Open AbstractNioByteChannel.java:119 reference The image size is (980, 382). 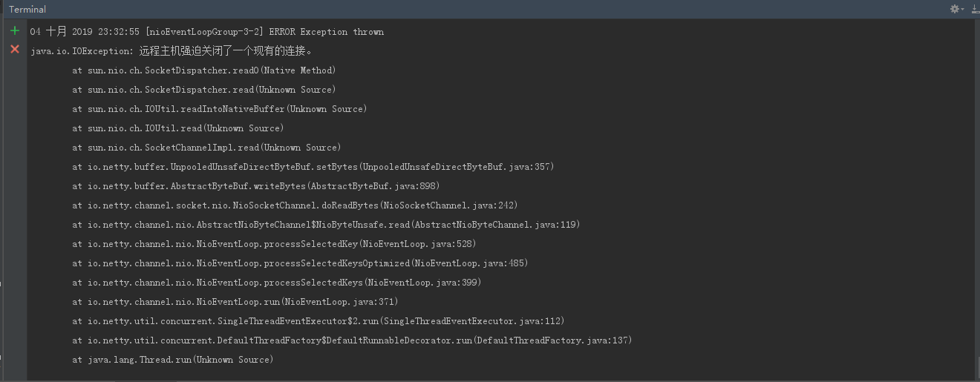coord(496,225)
